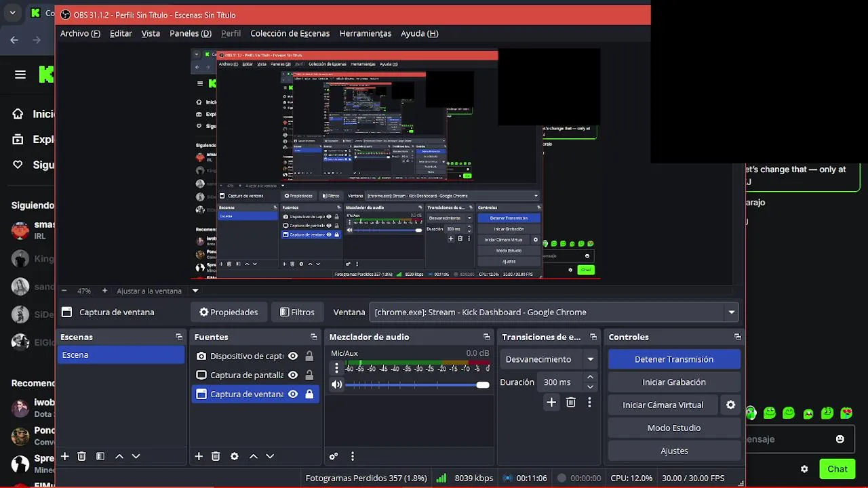Image resolution: width=868 pixels, height=488 pixels.
Task: Increase the transition duration with the up arrow
Action: [590, 378]
